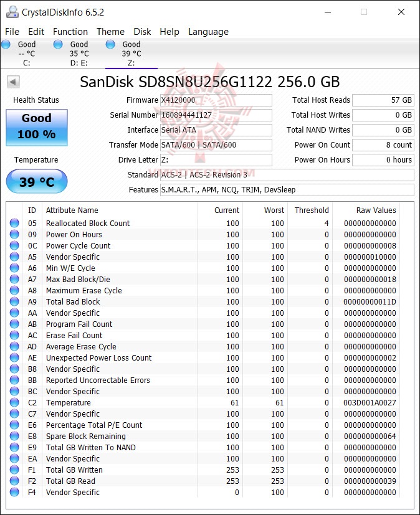Viewport: 420px width, 515px height.
Task: Click the Power On Hours value field
Action: (x=383, y=160)
